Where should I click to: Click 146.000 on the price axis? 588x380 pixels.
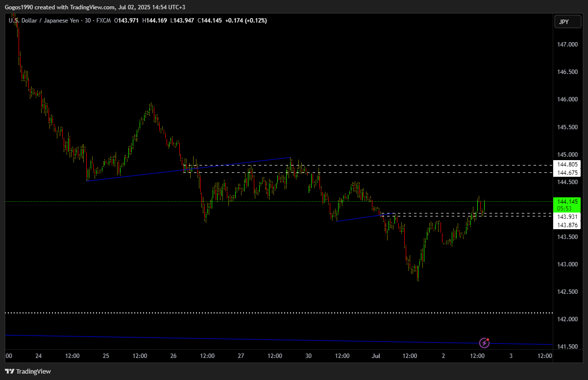567,99
